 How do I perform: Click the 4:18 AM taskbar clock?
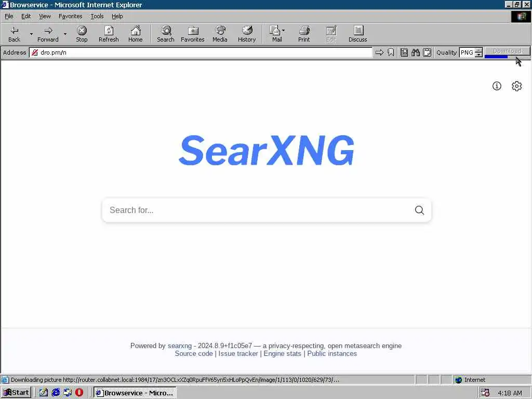[510, 393]
